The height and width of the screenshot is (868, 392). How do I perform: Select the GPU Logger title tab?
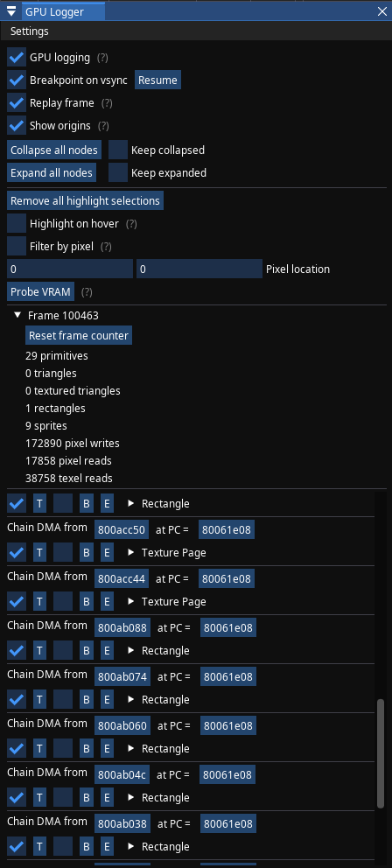pos(54,11)
